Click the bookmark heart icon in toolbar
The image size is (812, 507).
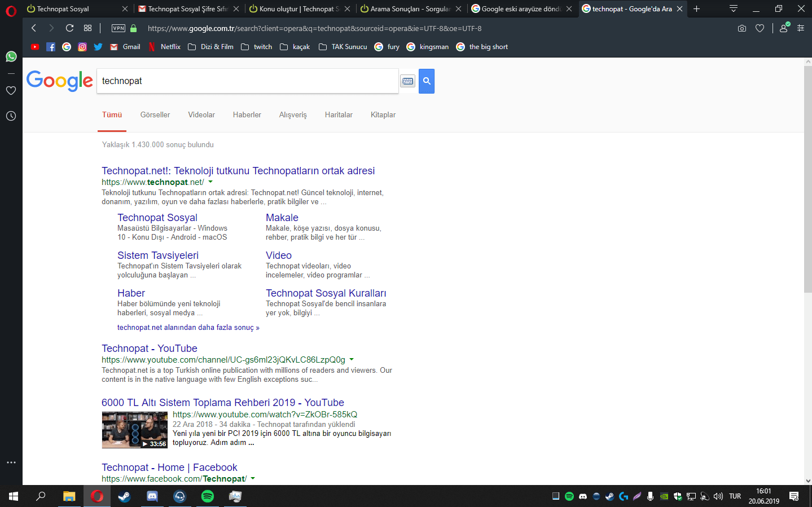click(760, 28)
